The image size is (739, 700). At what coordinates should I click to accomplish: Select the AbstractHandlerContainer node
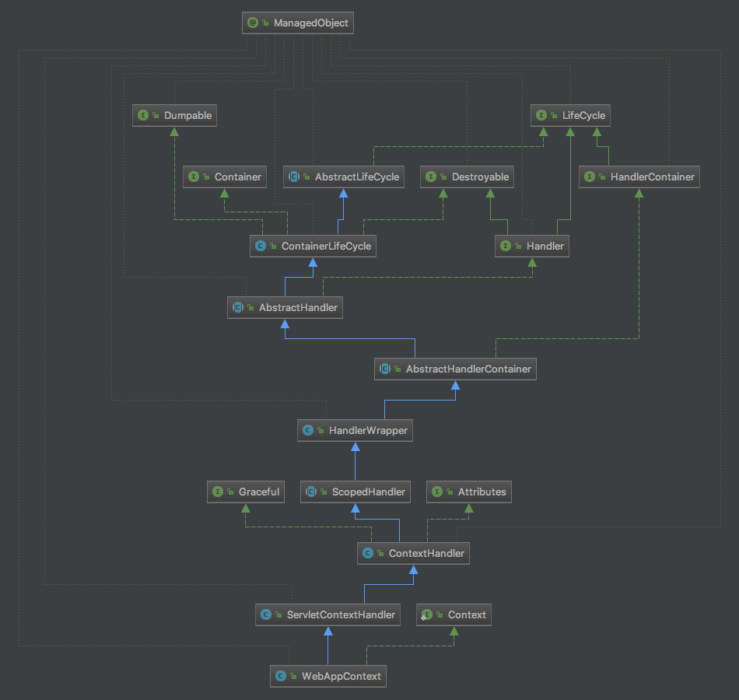point(455,369)
